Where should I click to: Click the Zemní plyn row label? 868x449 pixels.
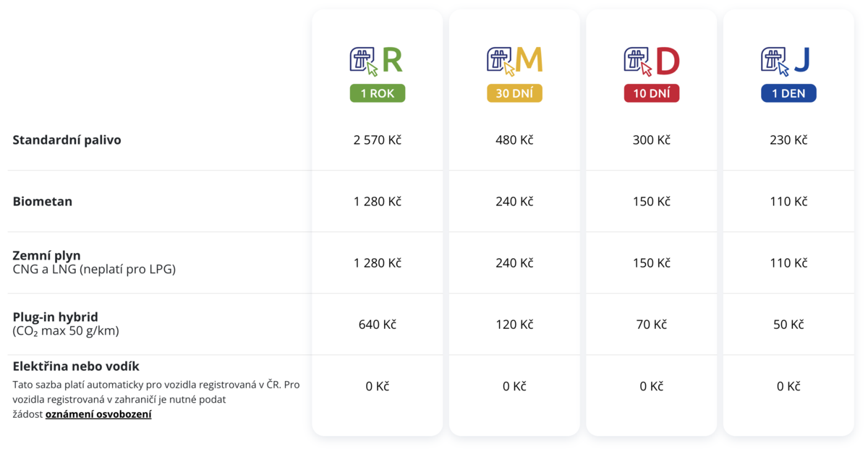47,255
